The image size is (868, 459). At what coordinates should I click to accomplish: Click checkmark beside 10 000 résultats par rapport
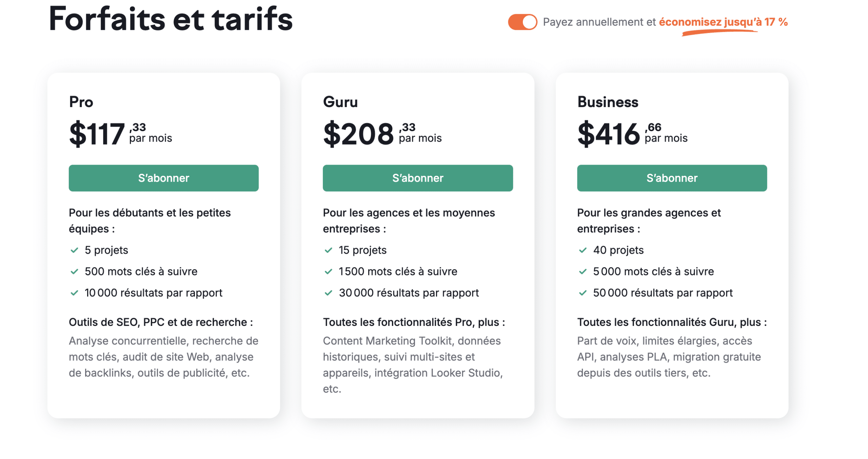tap(74, 293)
